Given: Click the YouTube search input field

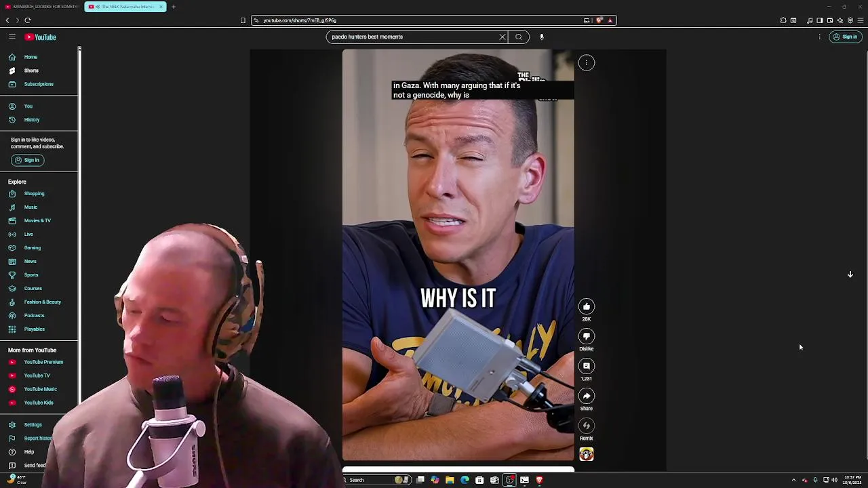Looking at the screenshot, I should (414, 37).
